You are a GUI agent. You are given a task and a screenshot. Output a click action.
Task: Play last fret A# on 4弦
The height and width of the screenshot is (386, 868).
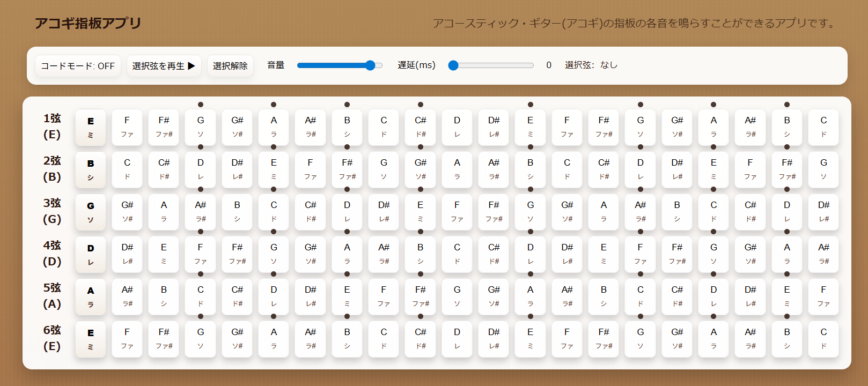pos(823,255)
